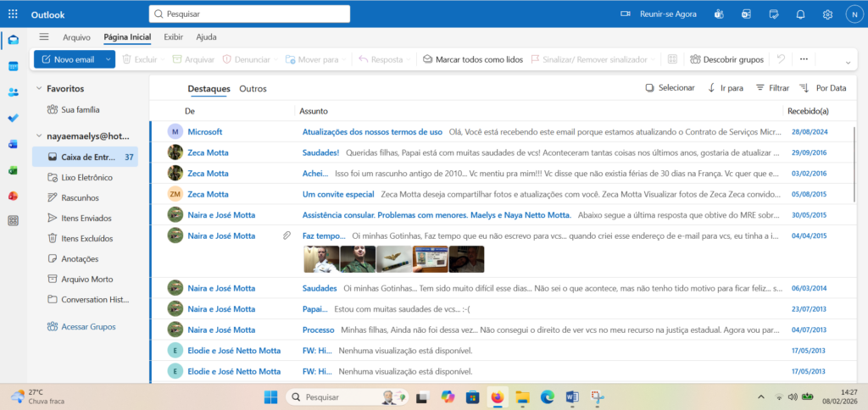Image resolution: width=868 pixels, height=410 pixels.
Task: Open the Exibir ribbon tab
Action: click(173, 37)
